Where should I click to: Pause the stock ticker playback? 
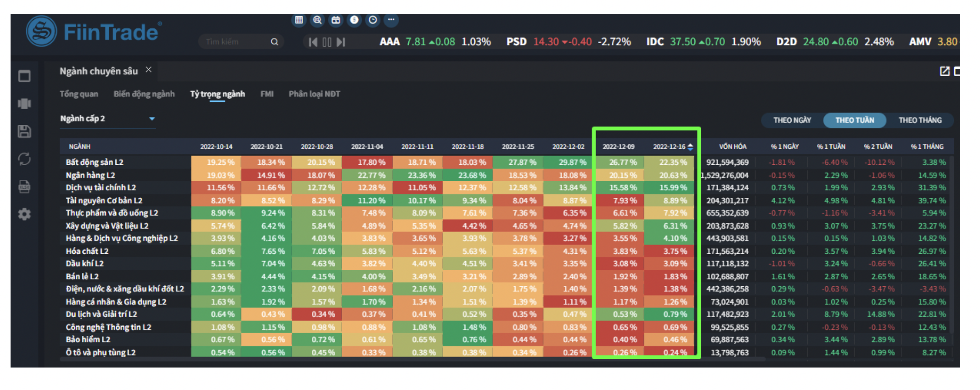tap(327, 42)
